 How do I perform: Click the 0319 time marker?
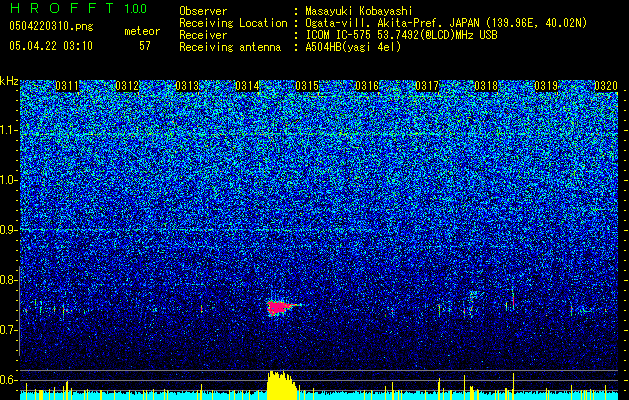pyautogui.click(x=546, y=86)
